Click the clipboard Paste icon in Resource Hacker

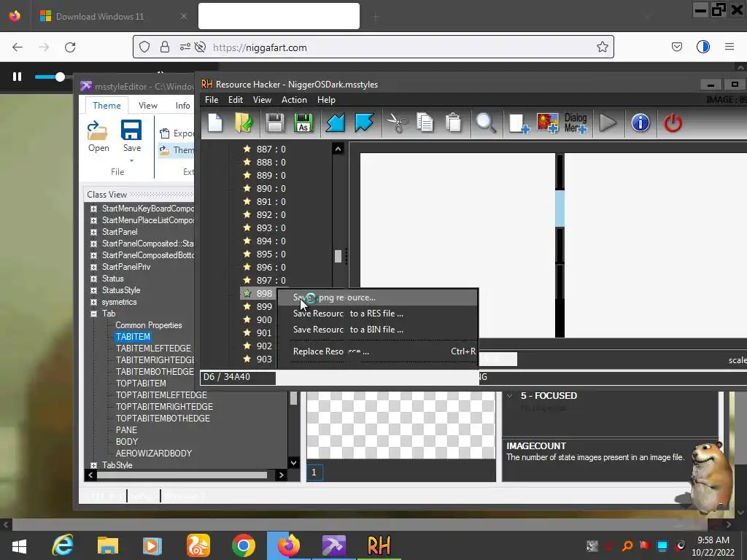point(454,122)
